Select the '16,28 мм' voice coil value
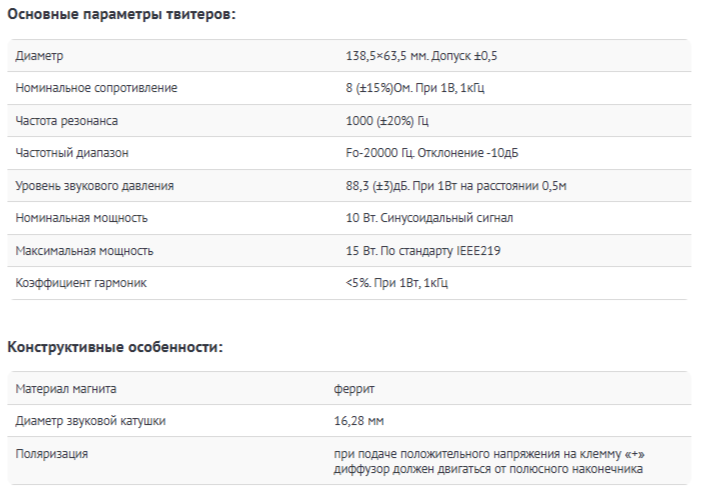 coord(359,421)
